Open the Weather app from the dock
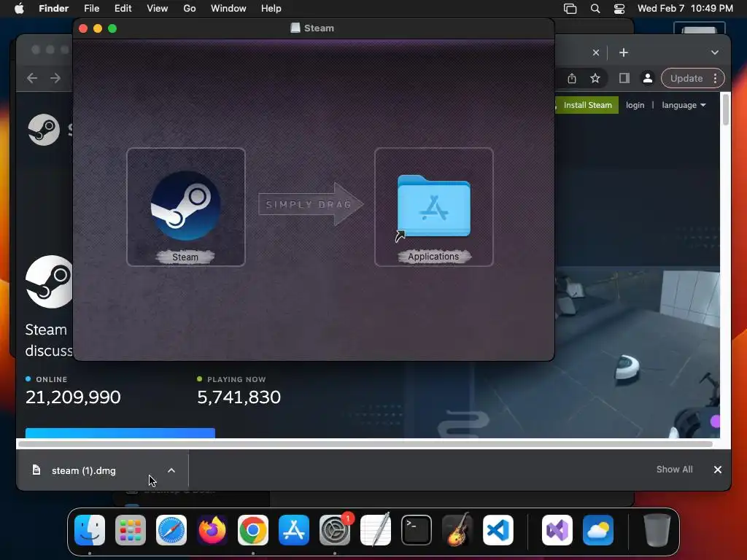747x560 pixels. pyautogui.click(x=598, y=530)
